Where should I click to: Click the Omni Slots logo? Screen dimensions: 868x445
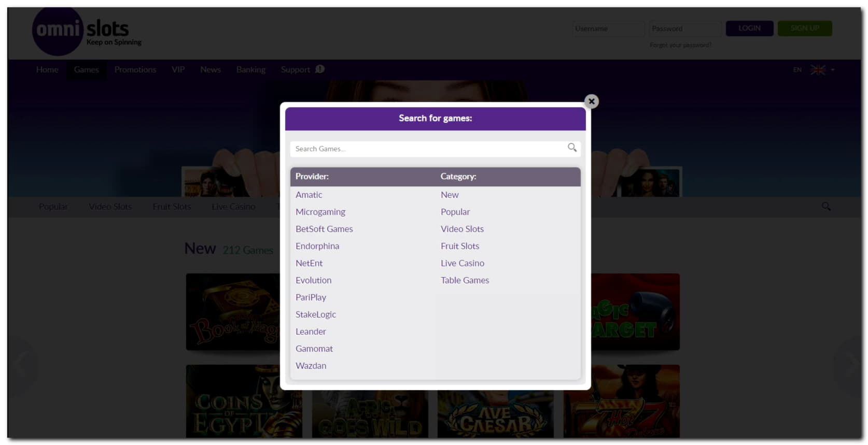click(87, 32)
